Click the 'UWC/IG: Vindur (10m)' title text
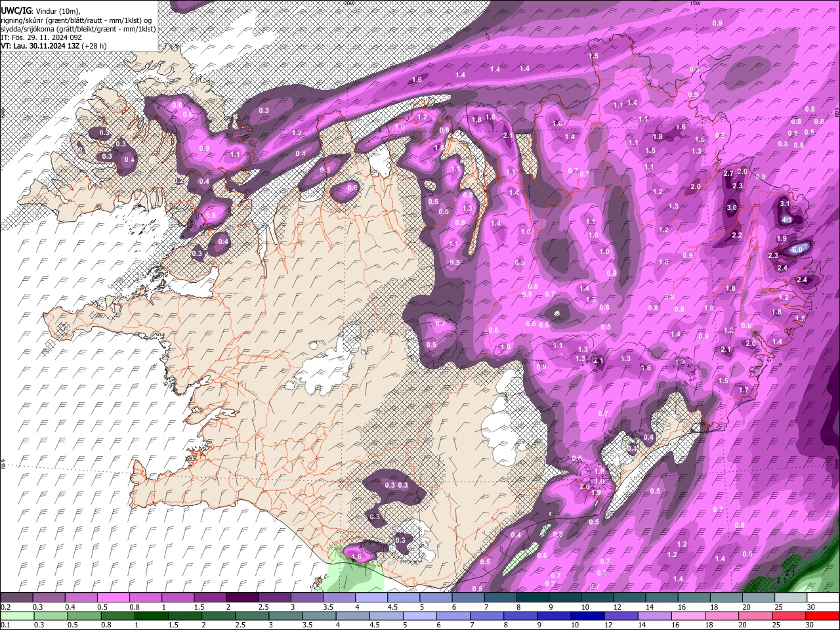This screenshot has width=840, height=630. (41, 10)
